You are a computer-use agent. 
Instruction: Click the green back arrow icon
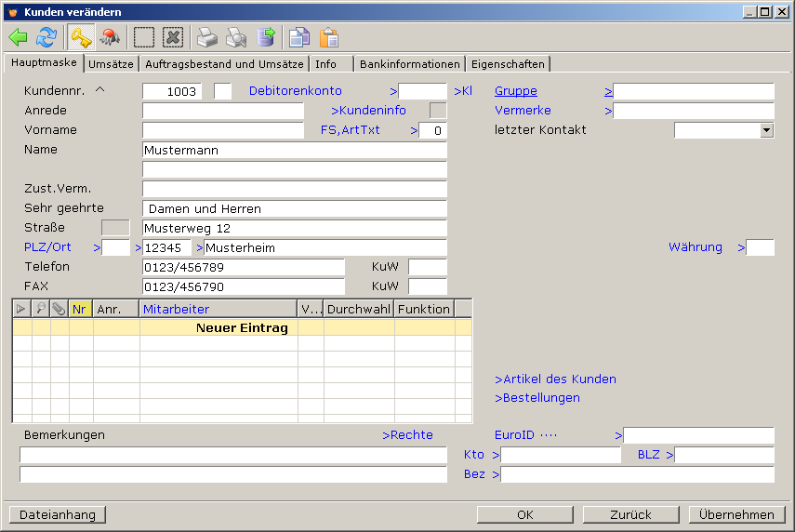(19, 37)
